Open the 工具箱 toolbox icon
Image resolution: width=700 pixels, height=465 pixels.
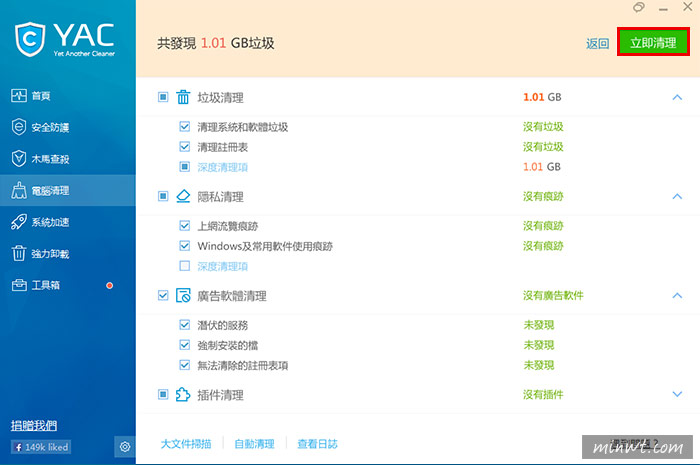[x=19, y=285]
